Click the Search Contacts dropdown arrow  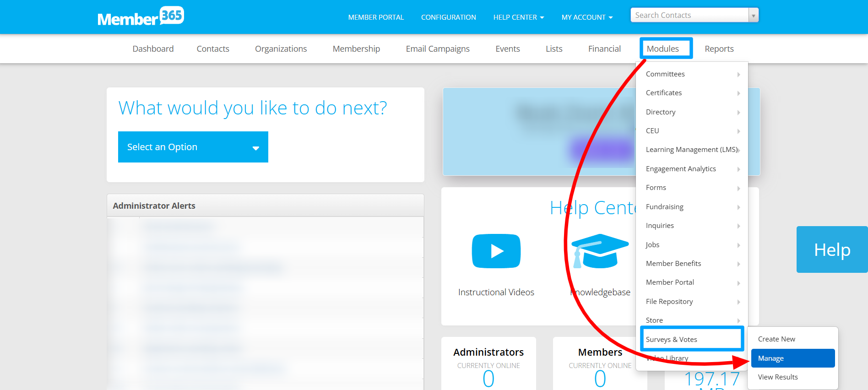coord(753,16)
